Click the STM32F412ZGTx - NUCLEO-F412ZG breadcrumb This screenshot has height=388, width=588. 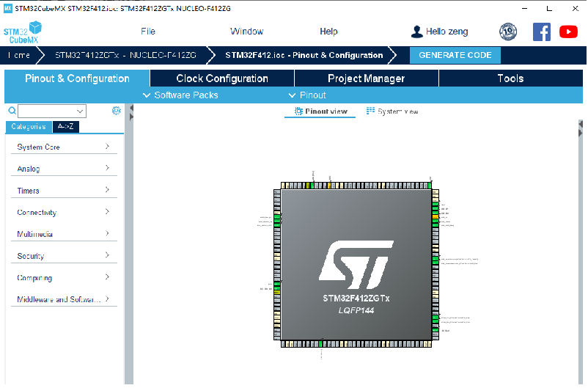(125, 55)
